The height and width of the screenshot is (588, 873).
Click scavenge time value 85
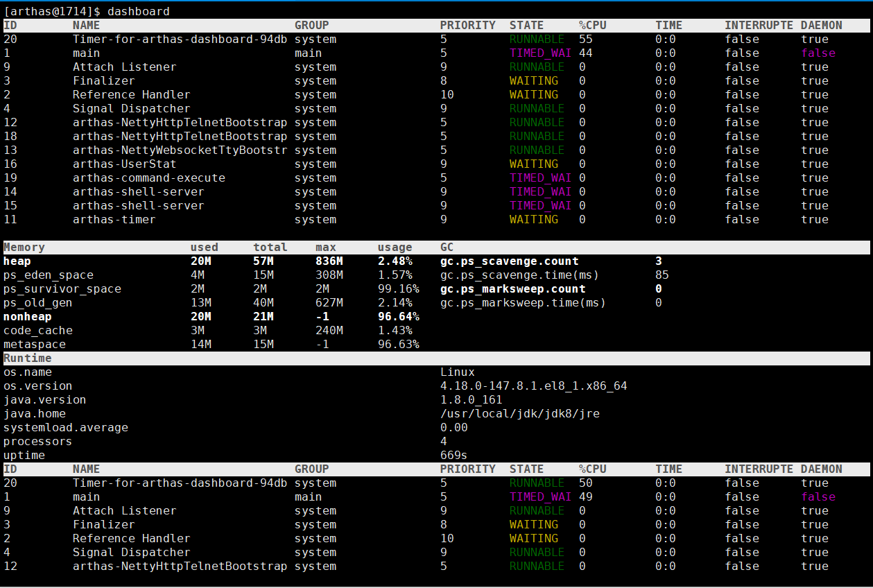tap(662, 275)
